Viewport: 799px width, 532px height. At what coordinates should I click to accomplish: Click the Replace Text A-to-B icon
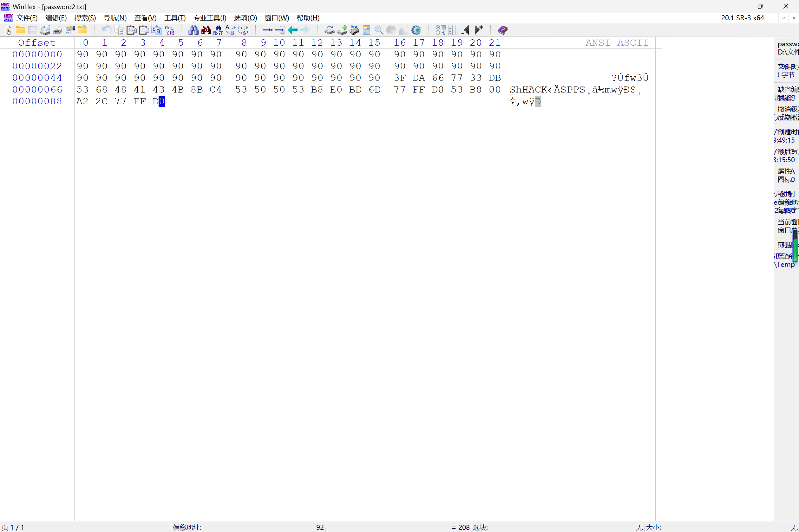(230, 30)
